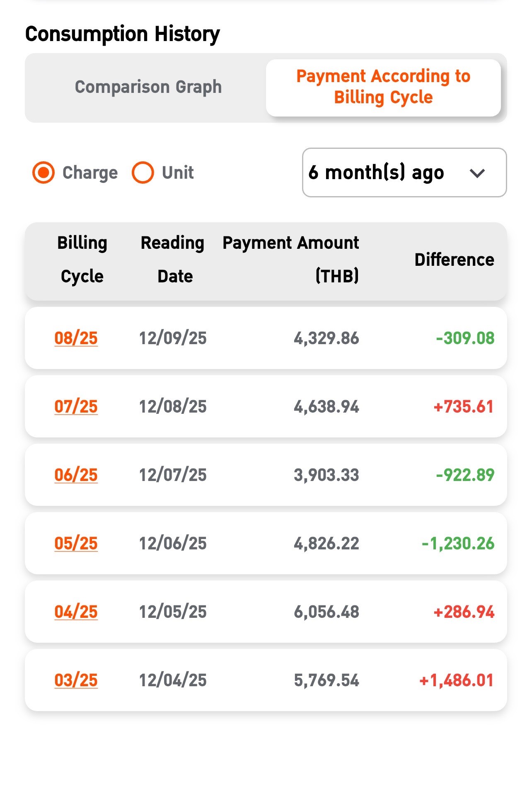Open billing cycle 08/25 link
This screenshot has height=787, width=532.
coord(76,338)
